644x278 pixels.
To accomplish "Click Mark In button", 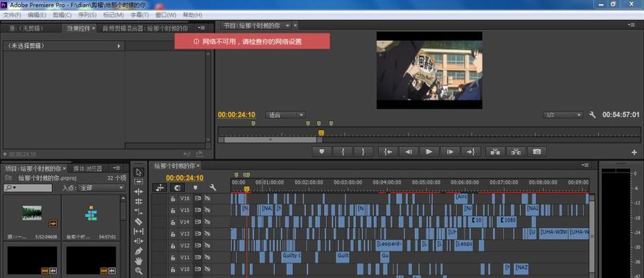I will 343,152.
